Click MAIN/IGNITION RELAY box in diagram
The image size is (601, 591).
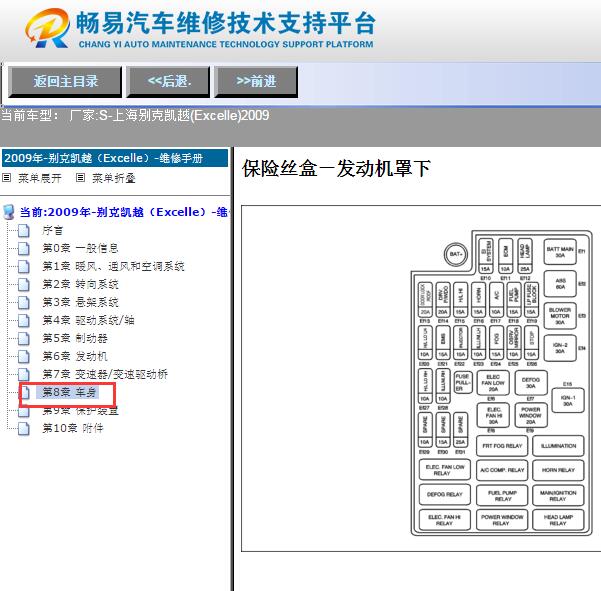tap(558, 496)
